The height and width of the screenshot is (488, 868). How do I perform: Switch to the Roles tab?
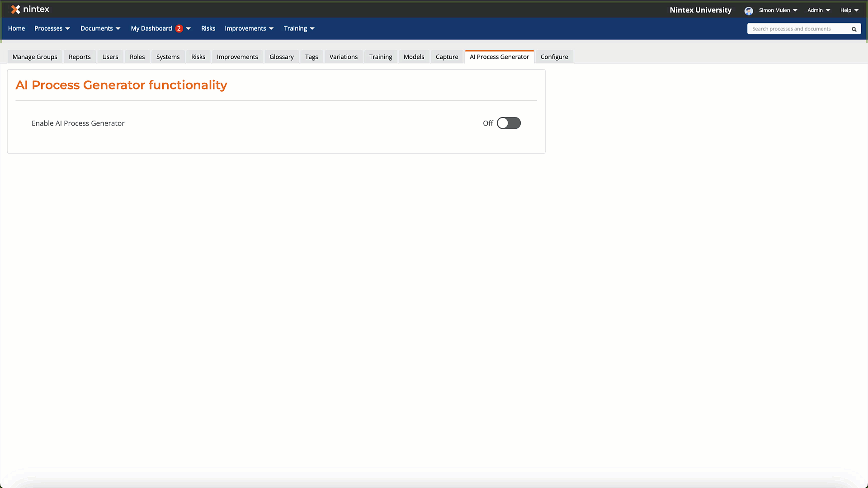pyautogui.click(x=137, y=57)
